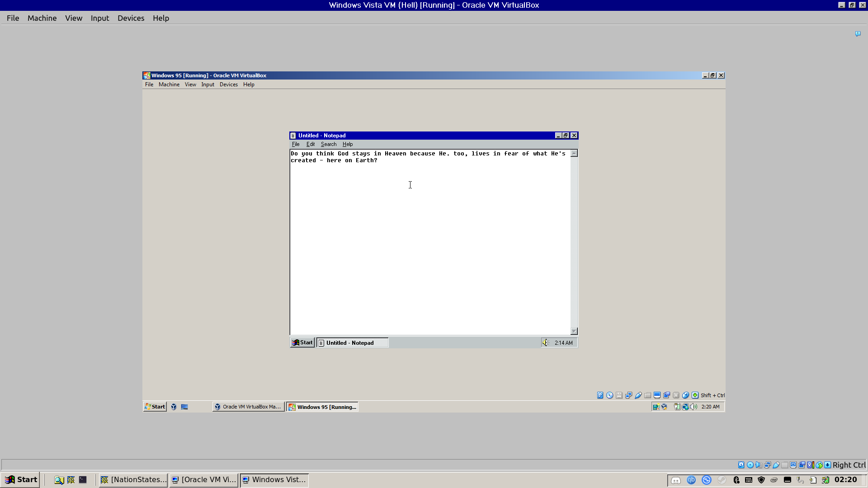
Task: Launch VirtualBox quick launch icon beside Vista Start
Action: click(174, 407)
